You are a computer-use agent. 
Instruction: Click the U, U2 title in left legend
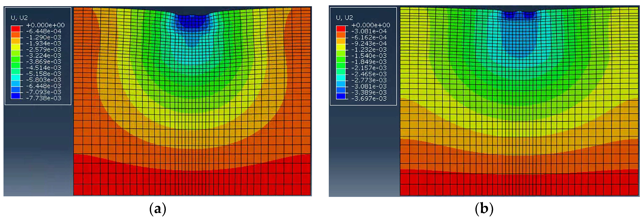click(19, 18)
